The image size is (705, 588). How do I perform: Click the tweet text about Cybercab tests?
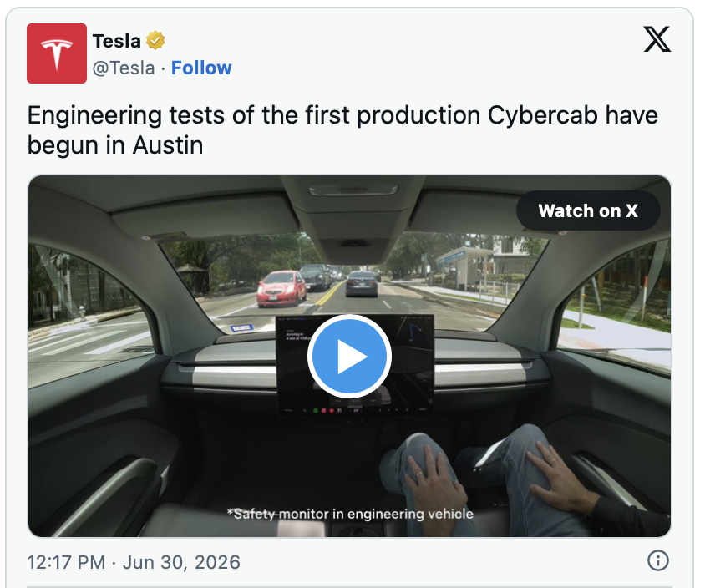[342, 130]
